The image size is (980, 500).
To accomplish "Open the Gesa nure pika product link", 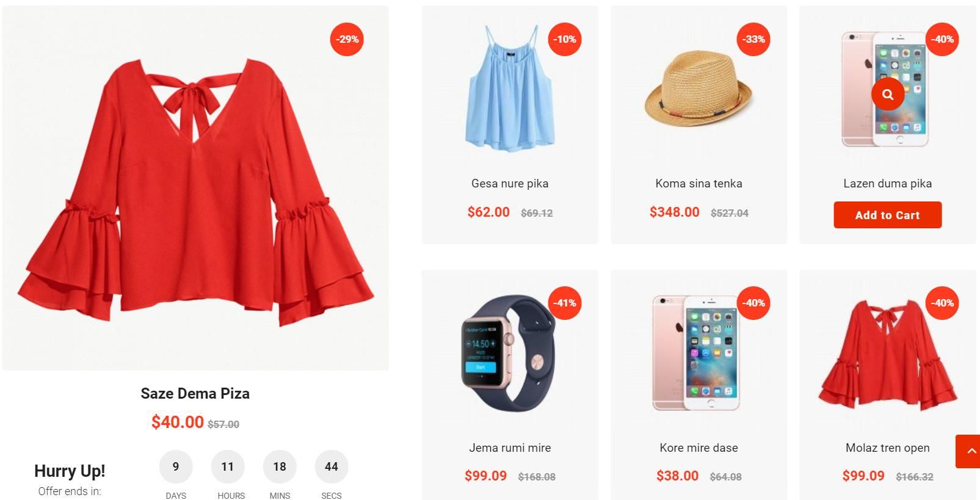I will tap(510, 183).
